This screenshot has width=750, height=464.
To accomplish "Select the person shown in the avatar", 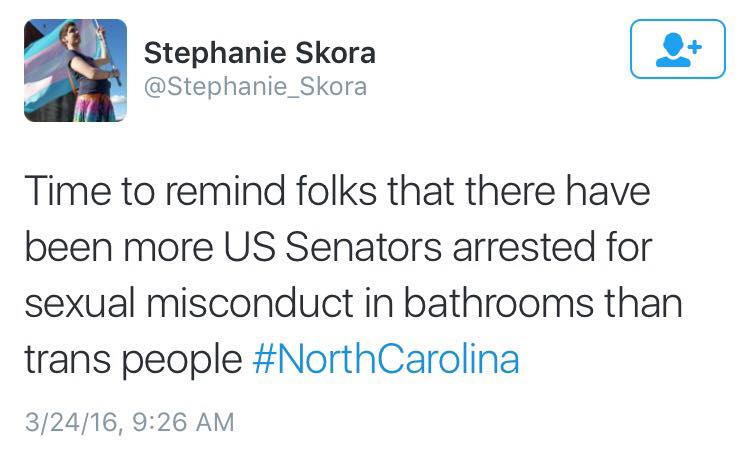I will pyautogui.click(x=91, y=72).
